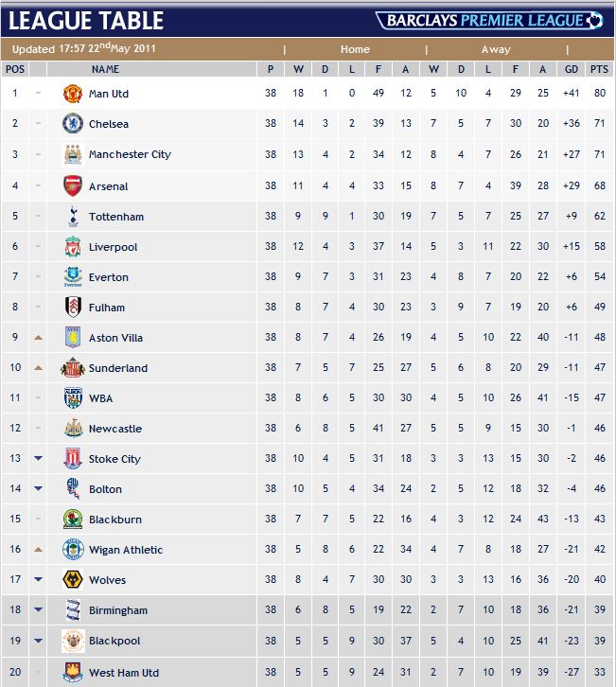Click the Liverpool club badge
This screenshot has height=687, width=616.
[73, 247]
